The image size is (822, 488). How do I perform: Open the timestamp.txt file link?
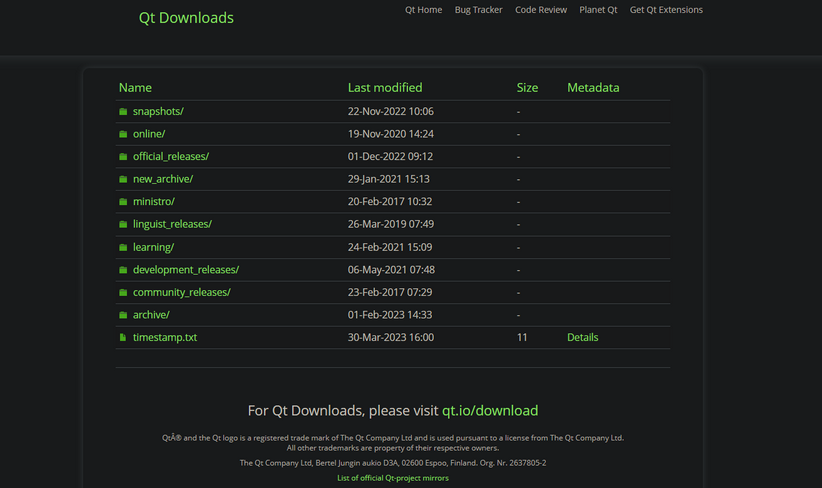click(165, 337)
